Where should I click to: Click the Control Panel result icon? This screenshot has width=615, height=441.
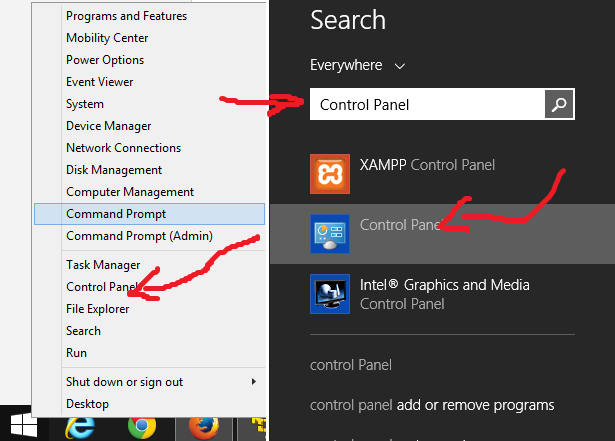[x=329, y=234]
